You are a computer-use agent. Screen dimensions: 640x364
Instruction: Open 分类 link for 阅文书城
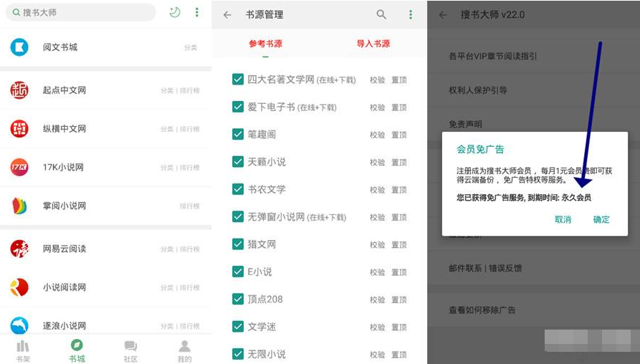[190, 48]
